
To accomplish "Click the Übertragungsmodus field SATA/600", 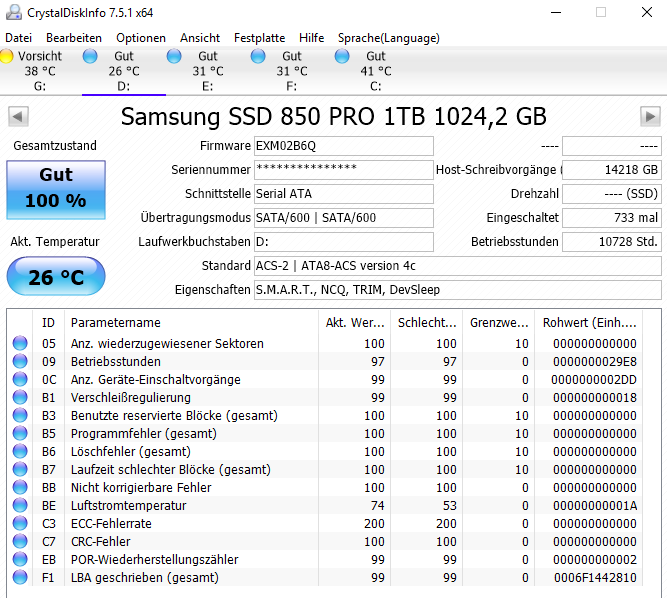I will (344, 217).
